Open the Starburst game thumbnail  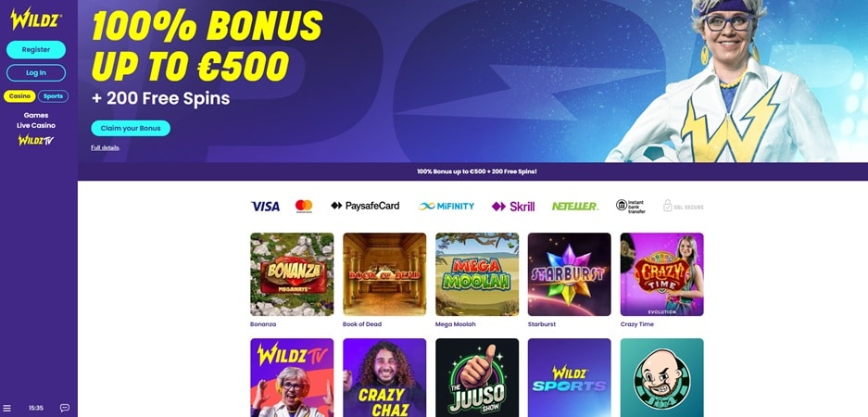[569, 274]
